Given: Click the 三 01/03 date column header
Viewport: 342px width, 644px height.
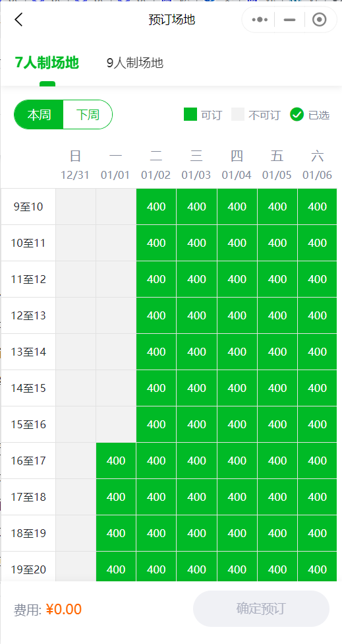Looking at the screenshot, I should [x=196, y=165].
